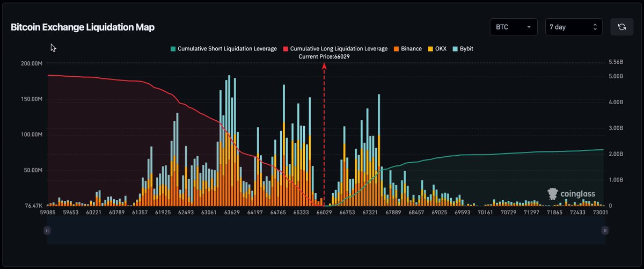This screenshot has height=269, width=644.
Task: Click the 59085 x-axis price label
Action: tap(48, 213)
